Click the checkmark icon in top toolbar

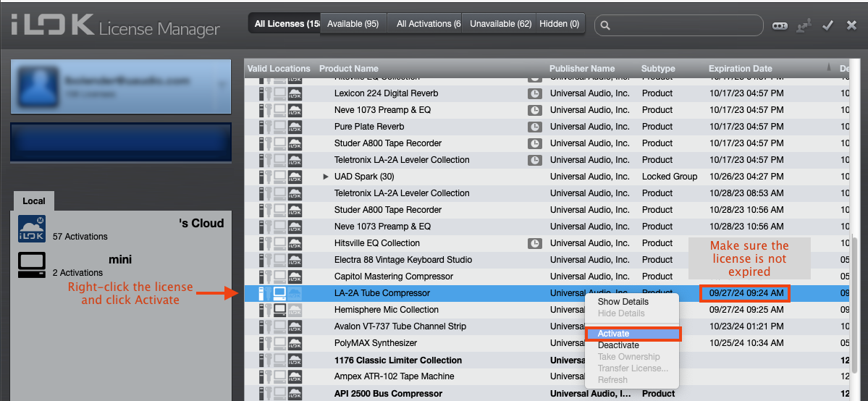(827, 25)
